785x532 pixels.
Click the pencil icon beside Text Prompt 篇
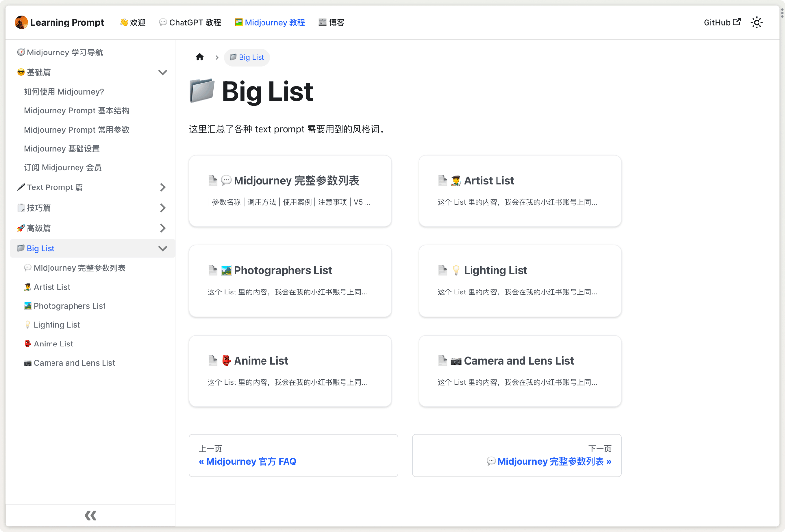click(21, 187)
